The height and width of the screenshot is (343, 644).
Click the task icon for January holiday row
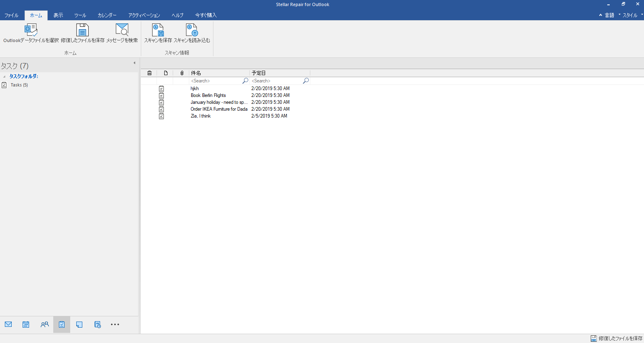pyautogui.click(x=161, y=102)
